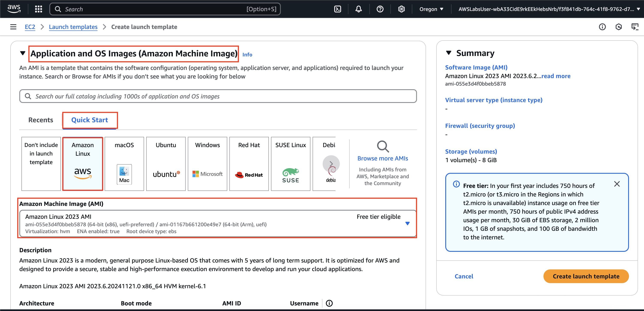This screenshot has width=644, height=311.
Task: Choose the Windows AMI tile
Action: click(208, 164)
